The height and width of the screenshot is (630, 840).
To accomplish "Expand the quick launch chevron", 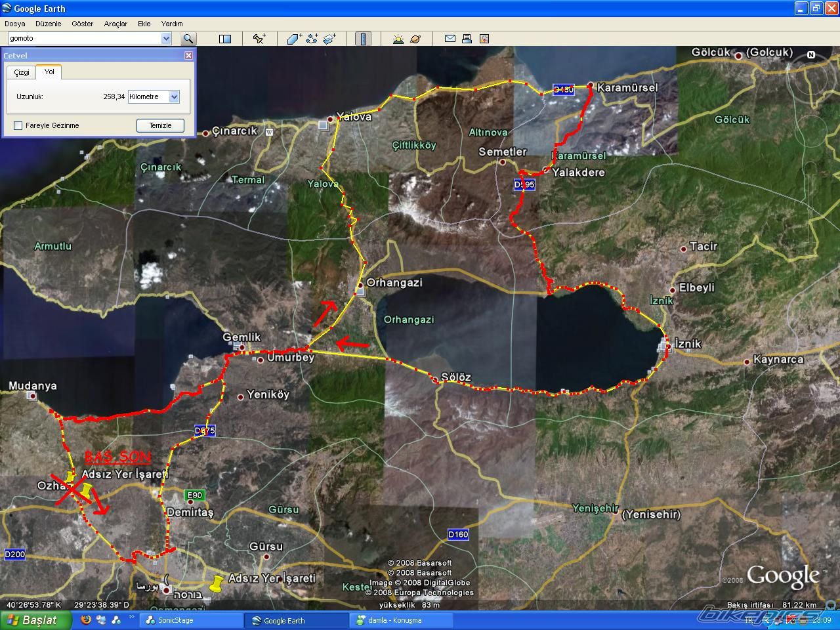I will point(131,618).
